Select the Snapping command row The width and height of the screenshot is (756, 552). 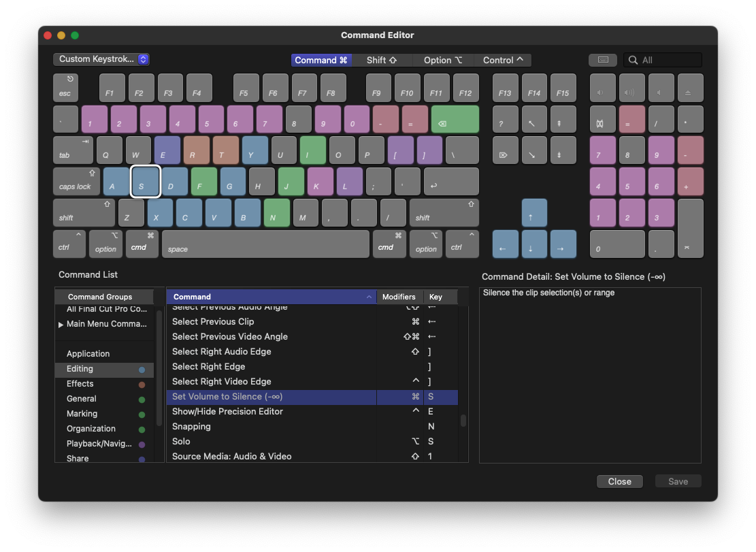[x=312, y=427]
